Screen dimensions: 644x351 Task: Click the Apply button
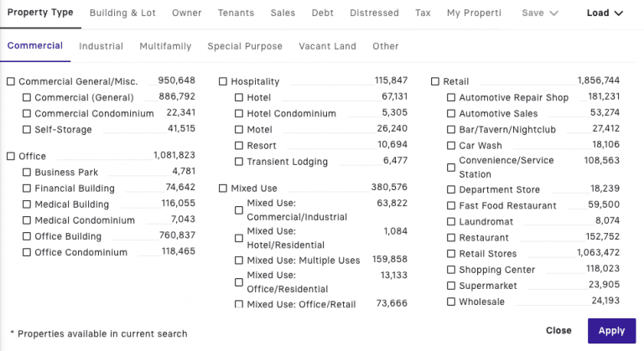click(611, 330)
